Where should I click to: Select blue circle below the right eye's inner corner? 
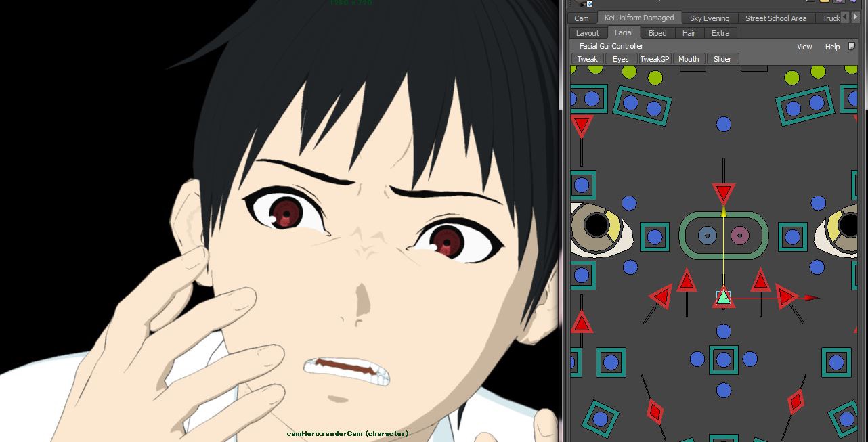point(818,267)
